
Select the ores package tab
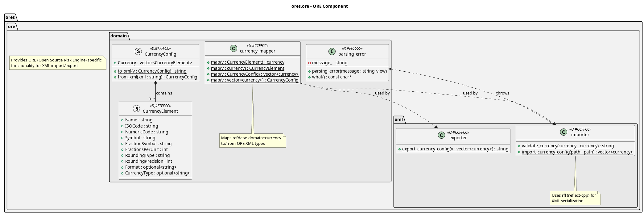click(x=10, y=17)
